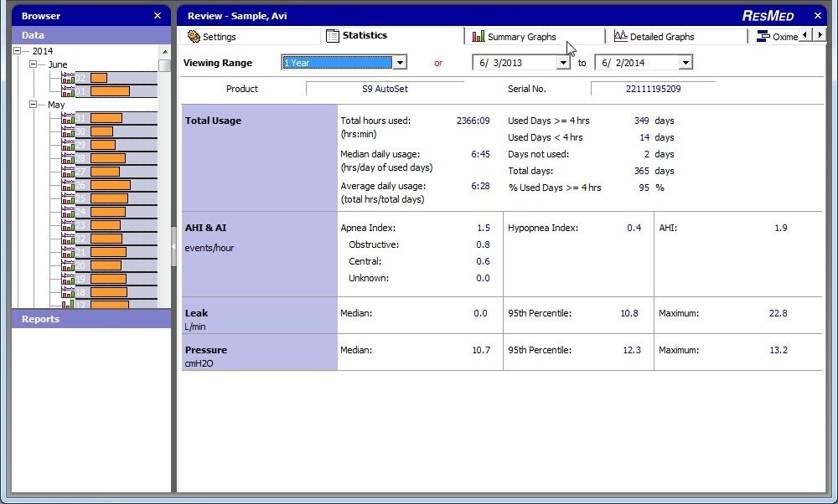
Task: Click the Data section header
Action: [91, 35]
